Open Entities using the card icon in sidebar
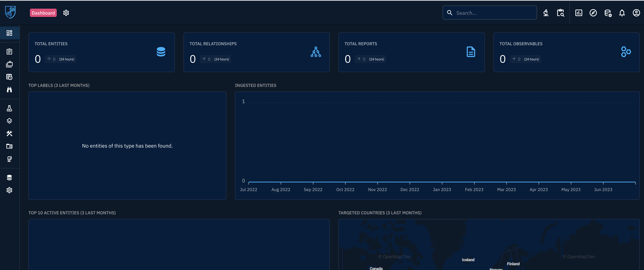Screen dimensions: 644x270 10,146
